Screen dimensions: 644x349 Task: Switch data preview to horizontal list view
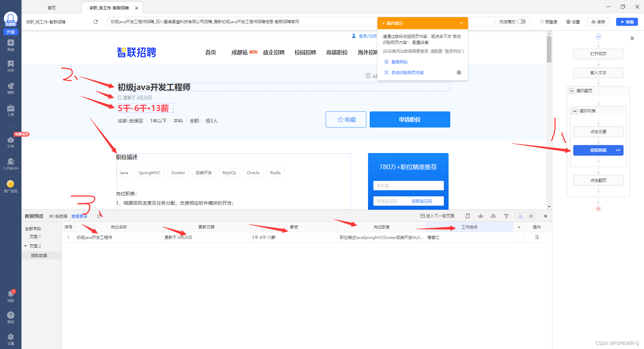click(520, 216)
